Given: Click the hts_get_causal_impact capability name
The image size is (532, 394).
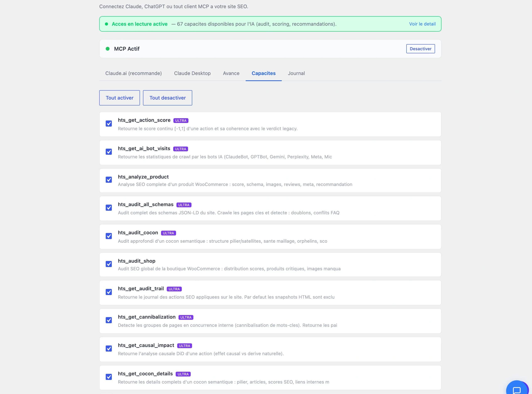Looking at the screenshot, I should point(146,345).
